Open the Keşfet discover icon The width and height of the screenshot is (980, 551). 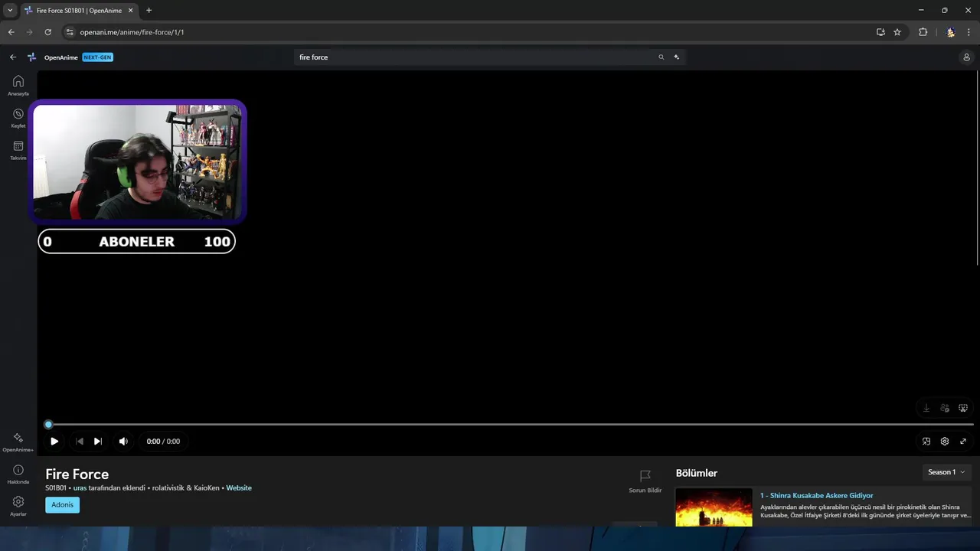click(x=18, y=113)
